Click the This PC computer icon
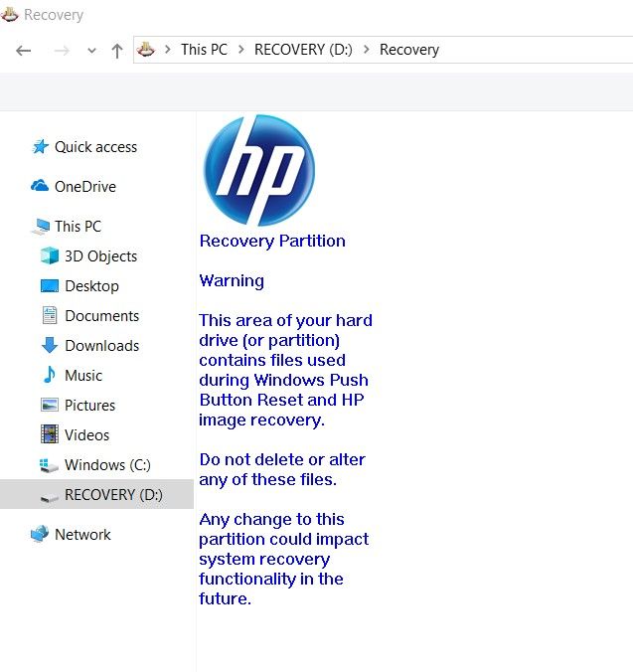The width and height of the screenshot is (633, 672). 41,227
